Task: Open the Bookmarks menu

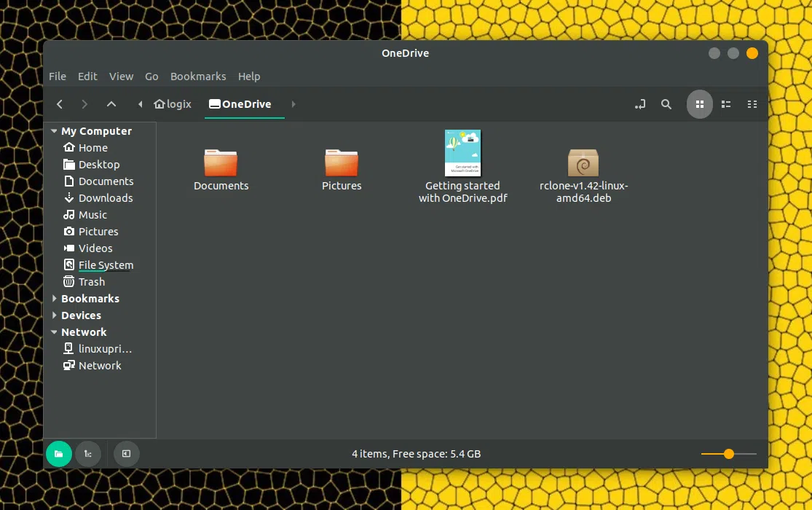Action: pos(198,76)
